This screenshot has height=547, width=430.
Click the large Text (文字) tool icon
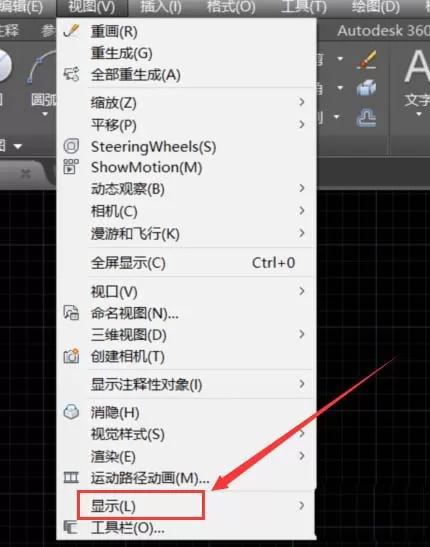point(417,66)
